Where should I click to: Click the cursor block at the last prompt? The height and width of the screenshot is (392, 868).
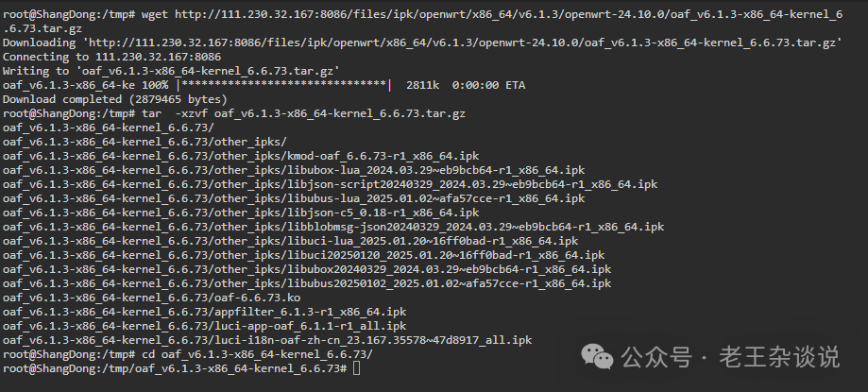pyautogui.click(x=355, y=368)
